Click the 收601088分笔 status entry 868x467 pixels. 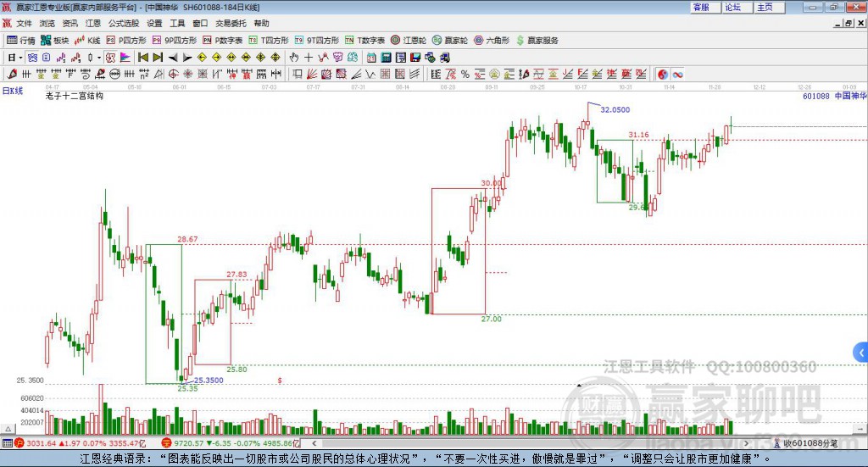coord(805,443)
